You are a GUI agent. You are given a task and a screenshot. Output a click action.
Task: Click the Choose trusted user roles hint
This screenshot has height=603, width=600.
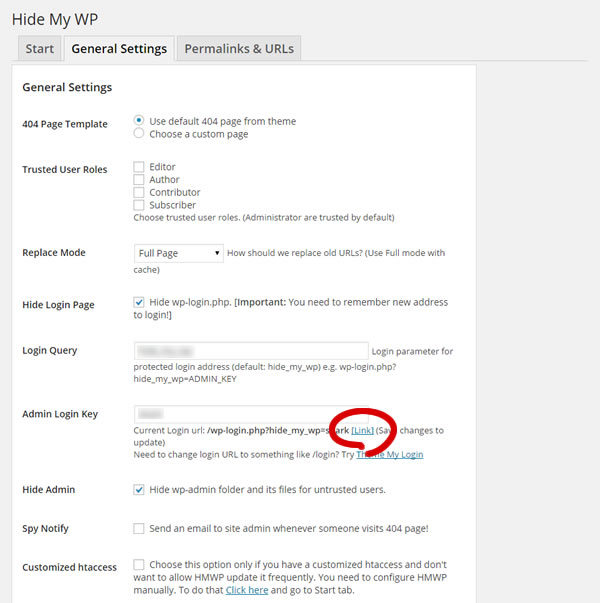pyautogui.click(x=264, y=218)
